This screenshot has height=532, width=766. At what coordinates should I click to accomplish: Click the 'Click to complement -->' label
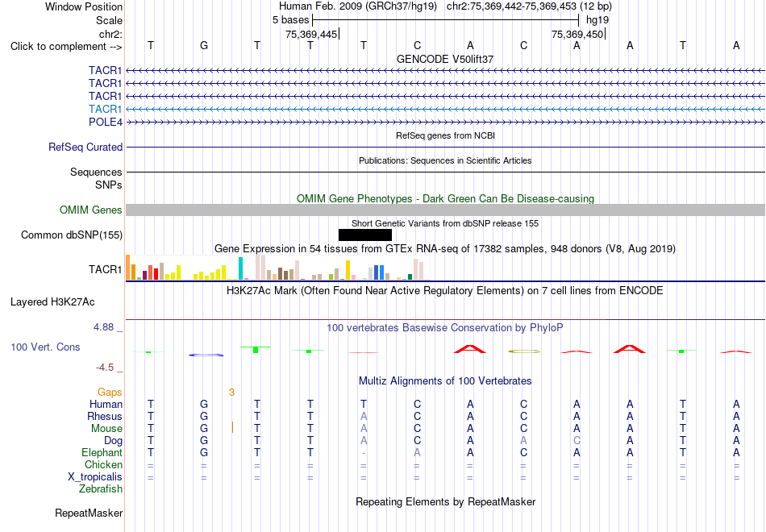coord(66,47)
